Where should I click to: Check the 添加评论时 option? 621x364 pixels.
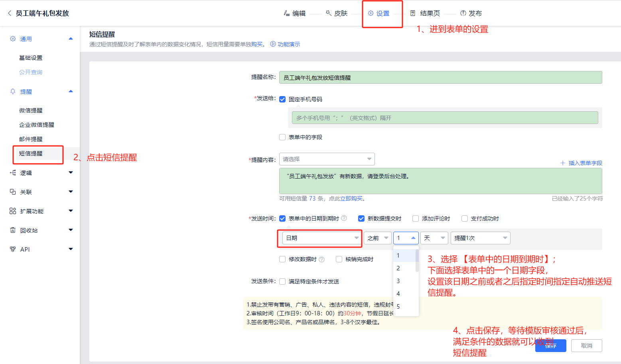point(416,218)
